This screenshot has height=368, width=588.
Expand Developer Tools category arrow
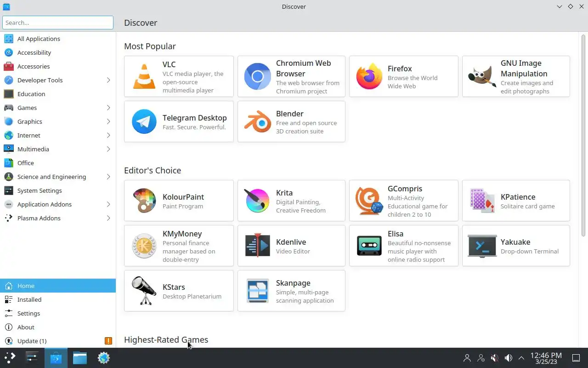pyautogui.click(x=108, y=80)
